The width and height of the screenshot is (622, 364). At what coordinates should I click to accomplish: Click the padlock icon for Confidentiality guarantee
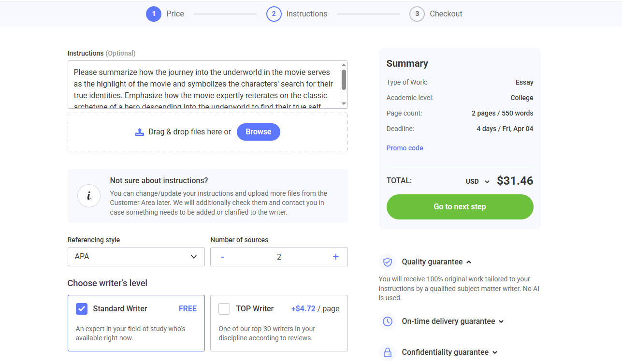tap(387, 352)
